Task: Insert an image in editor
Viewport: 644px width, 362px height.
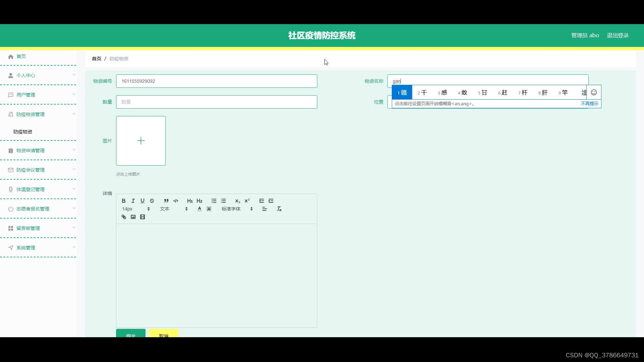Action: [133, 217]
